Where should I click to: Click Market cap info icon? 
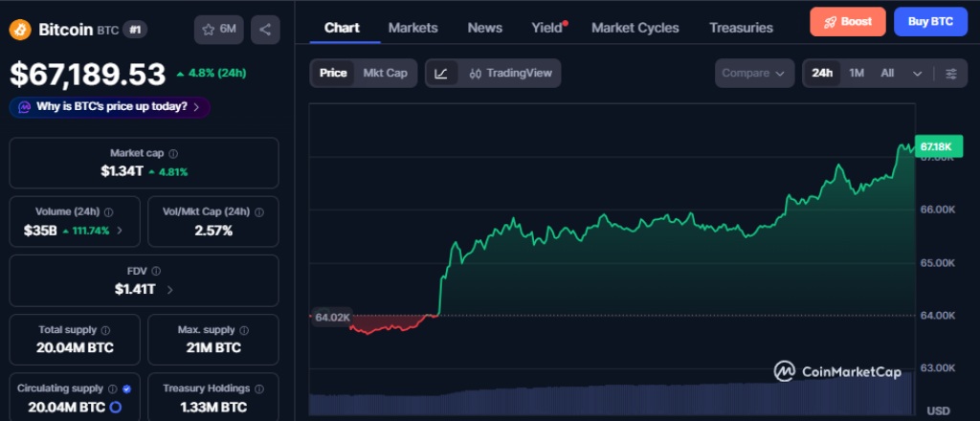tap(173, 153)
